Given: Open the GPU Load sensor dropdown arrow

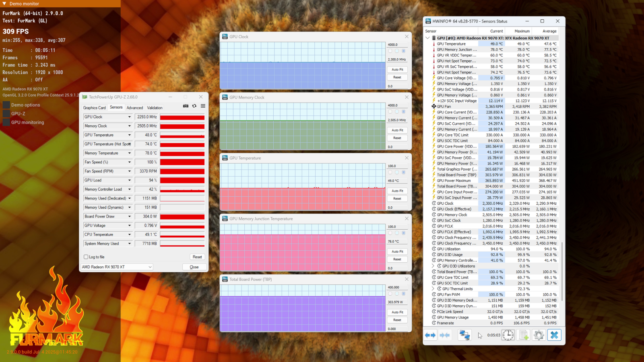Looking at the screenshot, I should pos(129,180).
